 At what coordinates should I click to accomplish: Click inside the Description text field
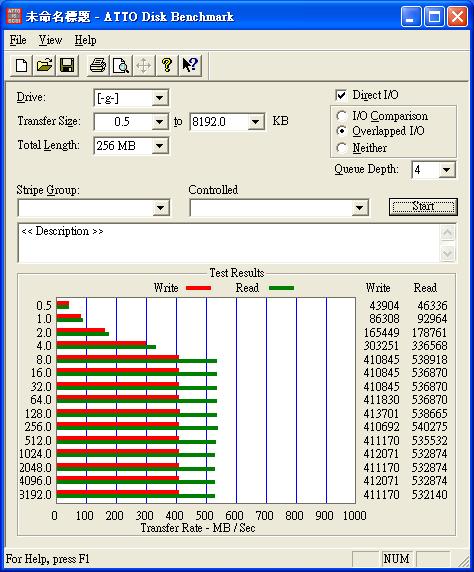(x=229, y=243)
